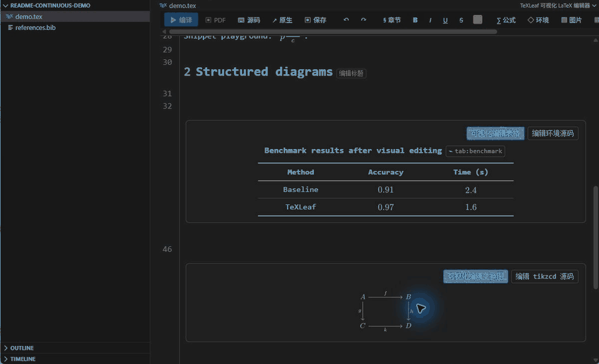Insert a section with §章节

[x=392, y=20]
